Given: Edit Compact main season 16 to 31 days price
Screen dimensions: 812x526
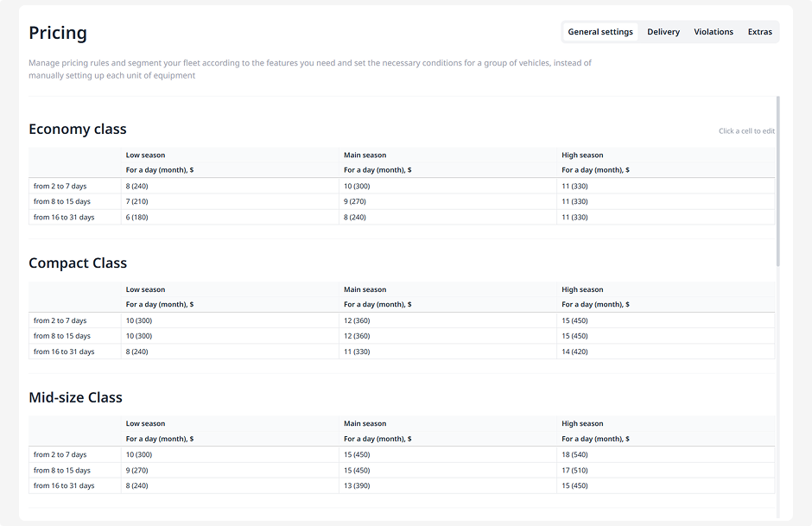Looking at the screenshot, I should click(x=447, y=352).
